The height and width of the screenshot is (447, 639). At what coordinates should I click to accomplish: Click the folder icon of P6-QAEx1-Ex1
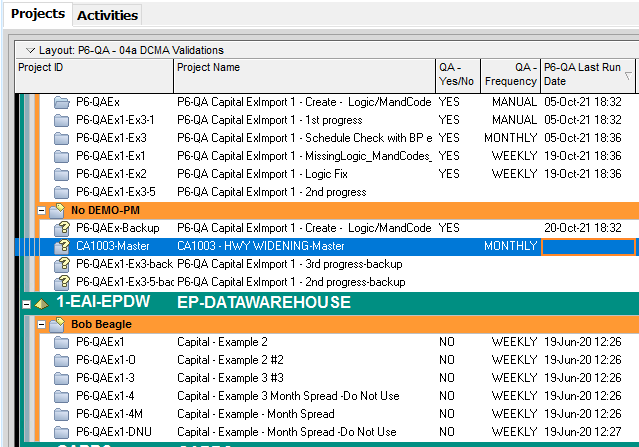[x=62, y=156]
